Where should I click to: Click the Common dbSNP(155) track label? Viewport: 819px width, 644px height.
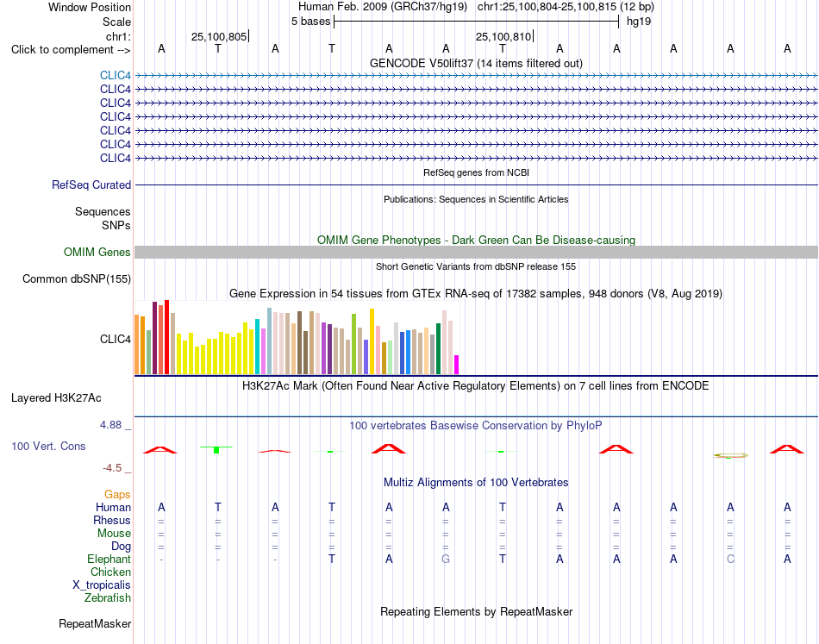(77, 279)
